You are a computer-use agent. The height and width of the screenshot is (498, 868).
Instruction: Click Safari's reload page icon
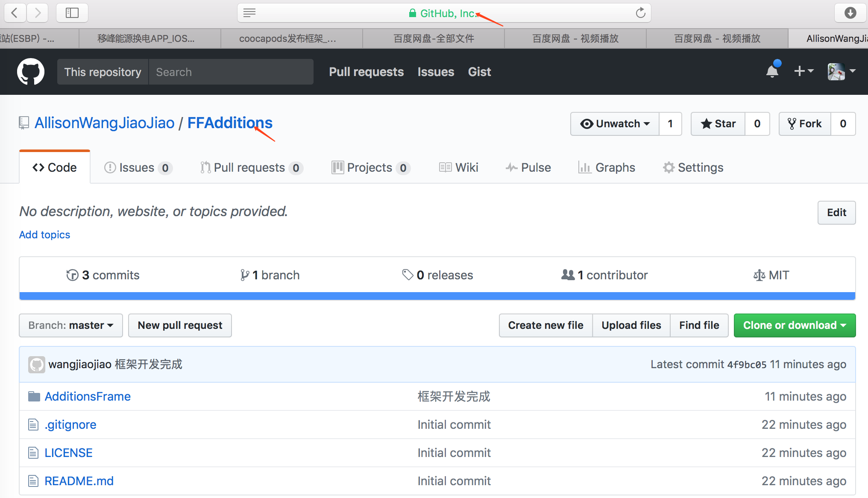640,13
